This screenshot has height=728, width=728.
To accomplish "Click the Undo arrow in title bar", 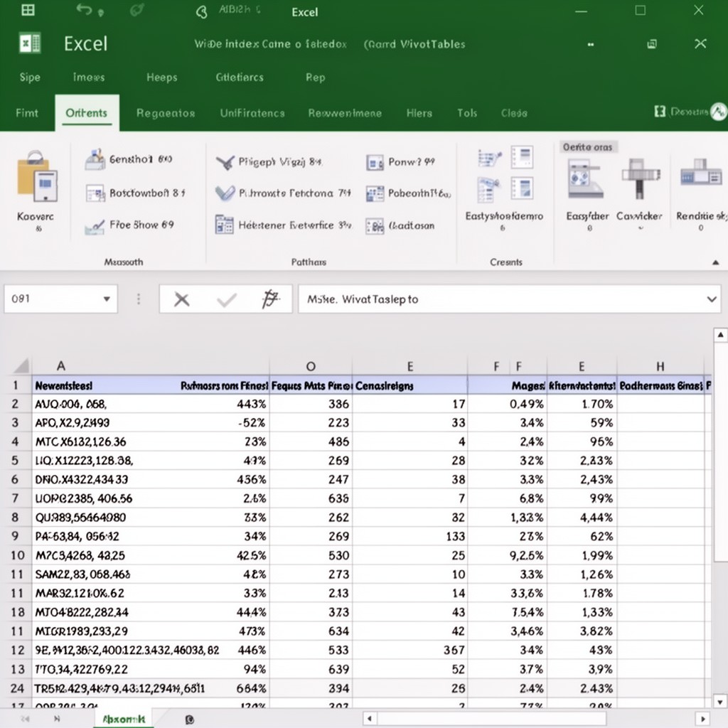I will [x=84, y=9].
